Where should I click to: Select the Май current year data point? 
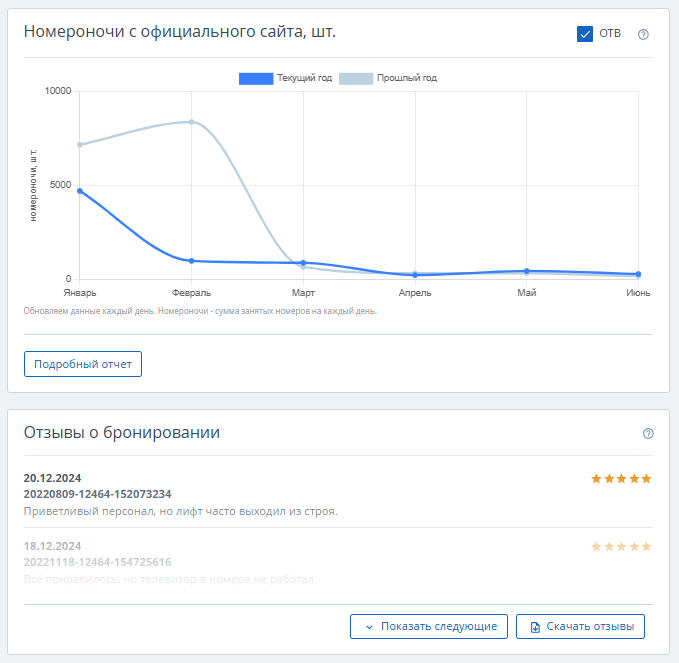pyautogui.click(x=527, y=271)
